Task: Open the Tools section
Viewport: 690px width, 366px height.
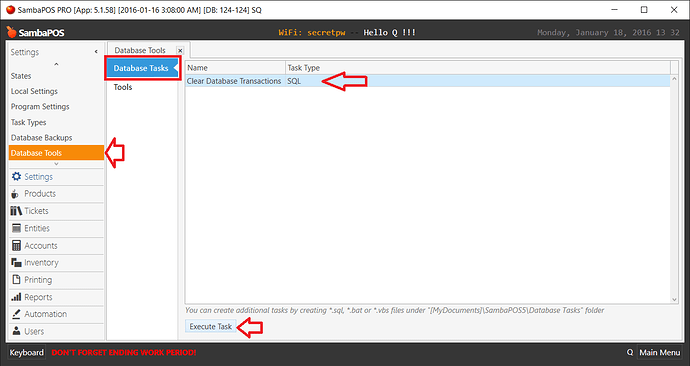Action: point(123,87)
